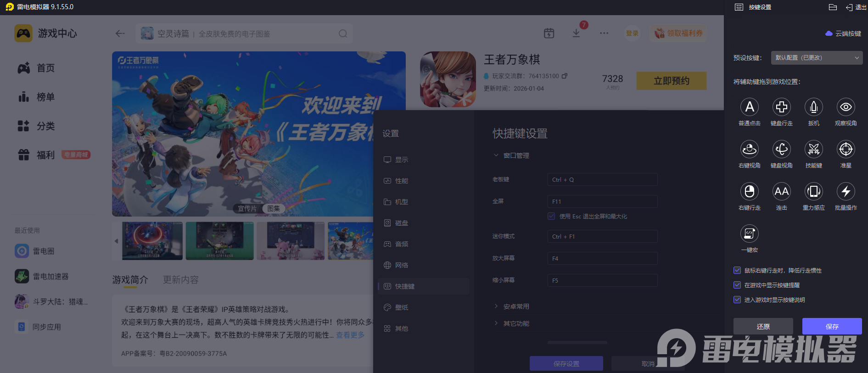Click the 立即预约 reserve button
Viewport: 868px width, 373px height.
(672, 81)
